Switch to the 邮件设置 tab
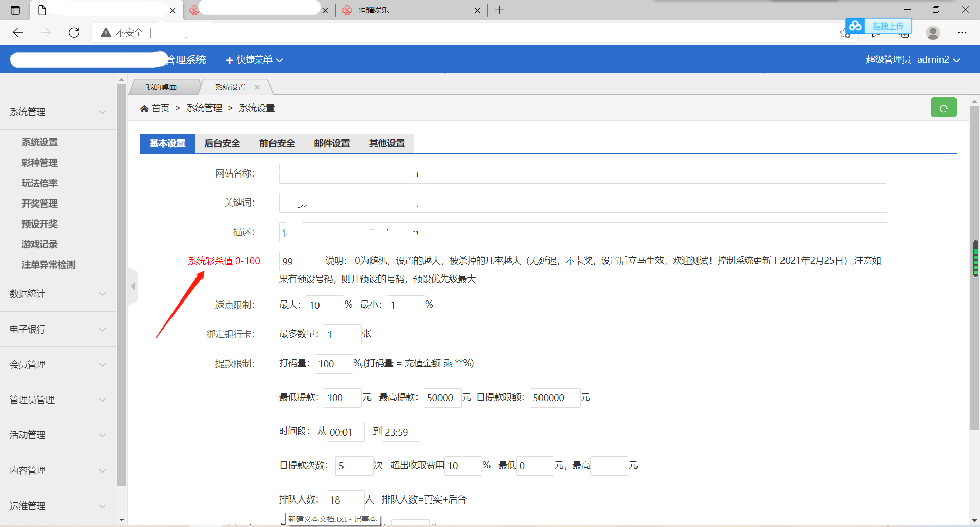 (332, 144)
